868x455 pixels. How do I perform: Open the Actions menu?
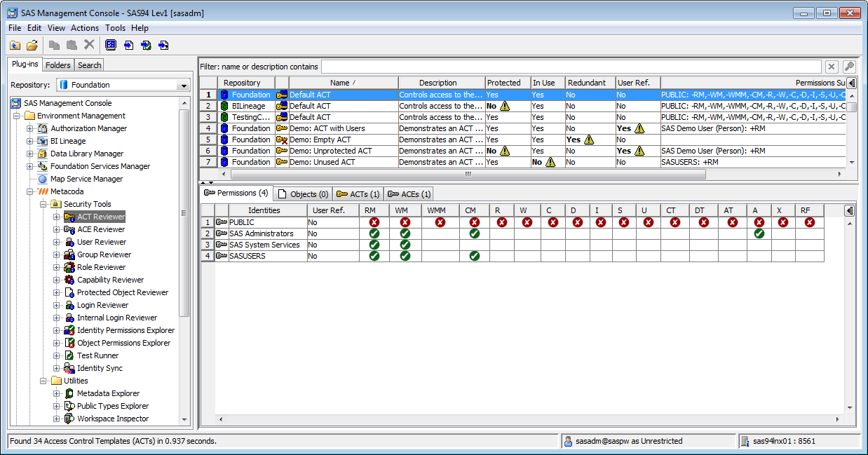85,28
